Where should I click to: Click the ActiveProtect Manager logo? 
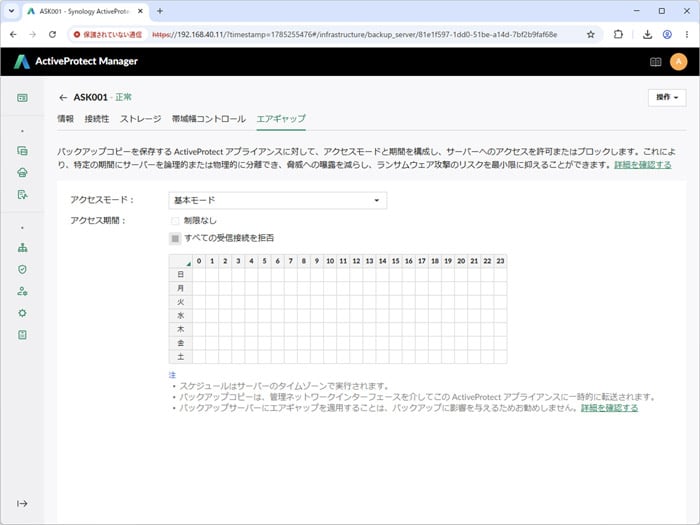[76, 61]
